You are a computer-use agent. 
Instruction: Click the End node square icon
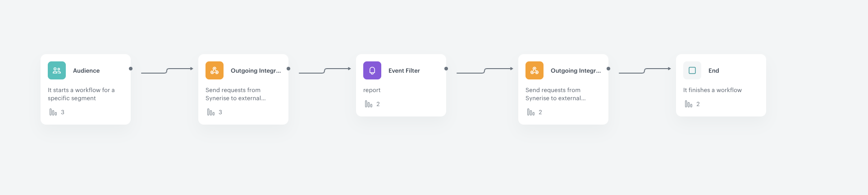[x=692, y=70]
